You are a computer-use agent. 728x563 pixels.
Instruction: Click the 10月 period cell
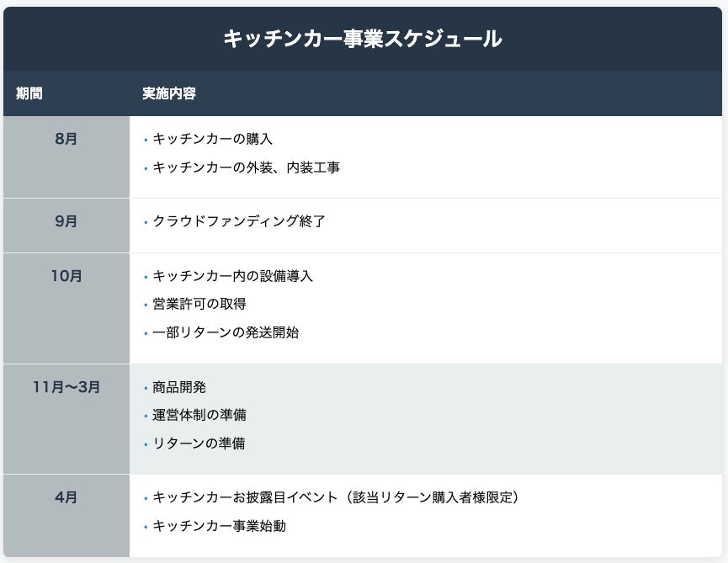66,277
